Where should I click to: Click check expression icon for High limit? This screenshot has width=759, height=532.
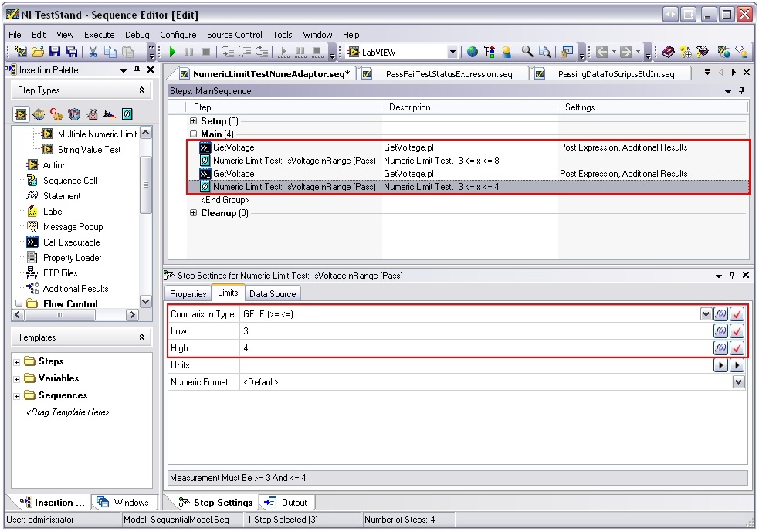click(737, 348)
